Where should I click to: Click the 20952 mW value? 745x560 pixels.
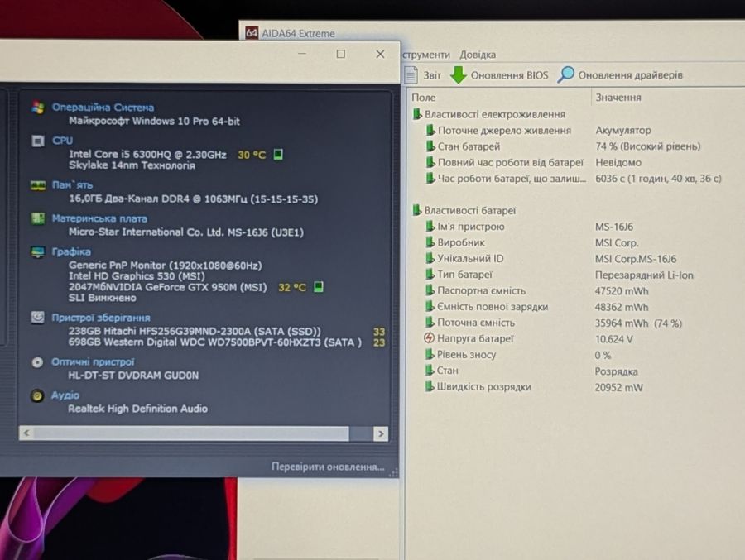618,388
